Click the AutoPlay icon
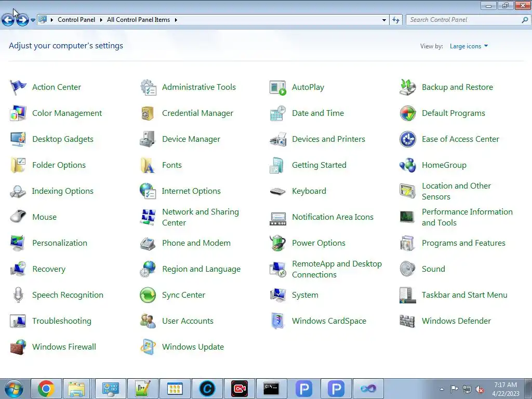The width and height of the screenshot is (532, 399). click(278, 87)
